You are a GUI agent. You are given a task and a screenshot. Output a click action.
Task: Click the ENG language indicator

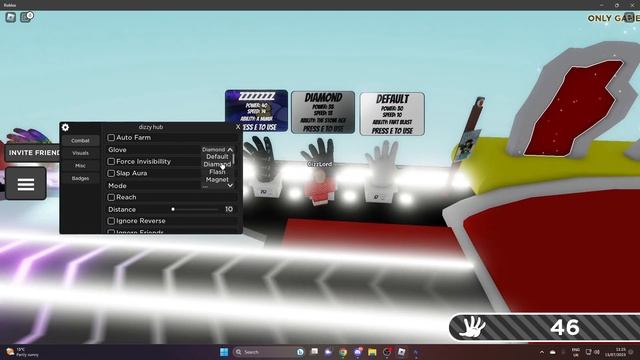576,352
